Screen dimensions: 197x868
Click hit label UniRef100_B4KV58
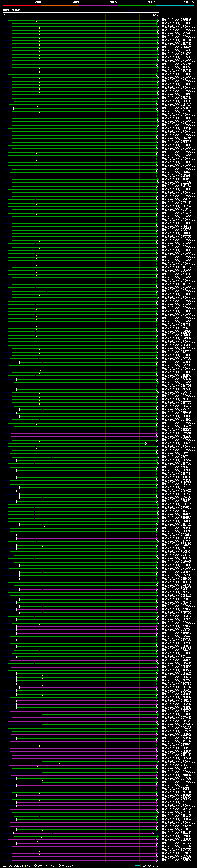176,463
